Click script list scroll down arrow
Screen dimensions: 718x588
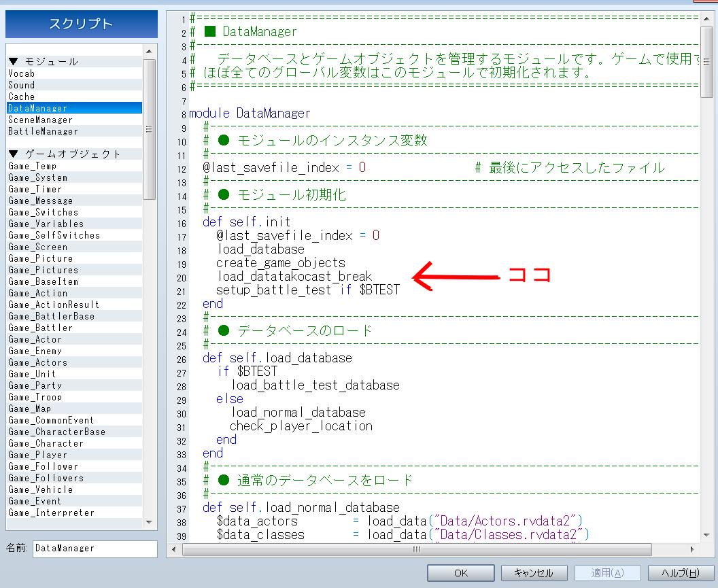149,522
